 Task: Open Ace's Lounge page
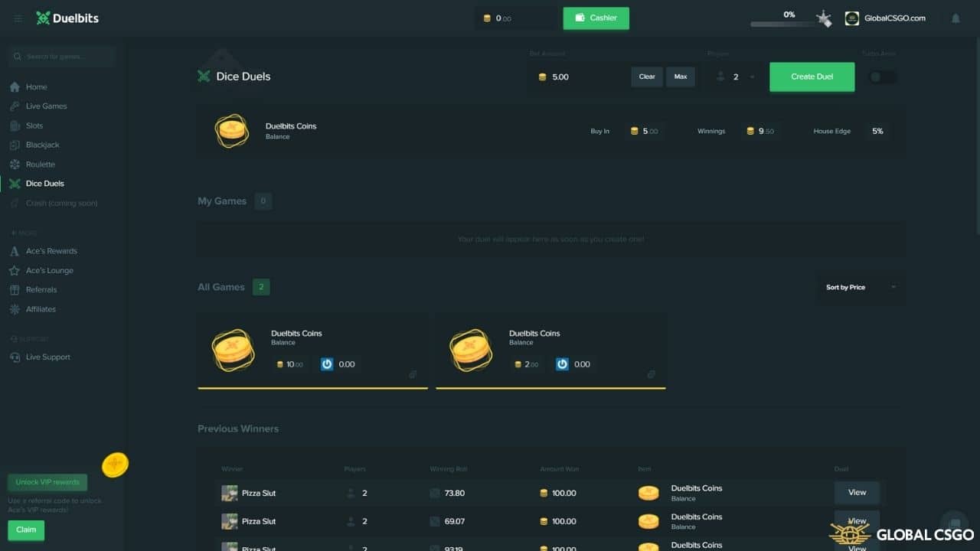tap(50, 270)
